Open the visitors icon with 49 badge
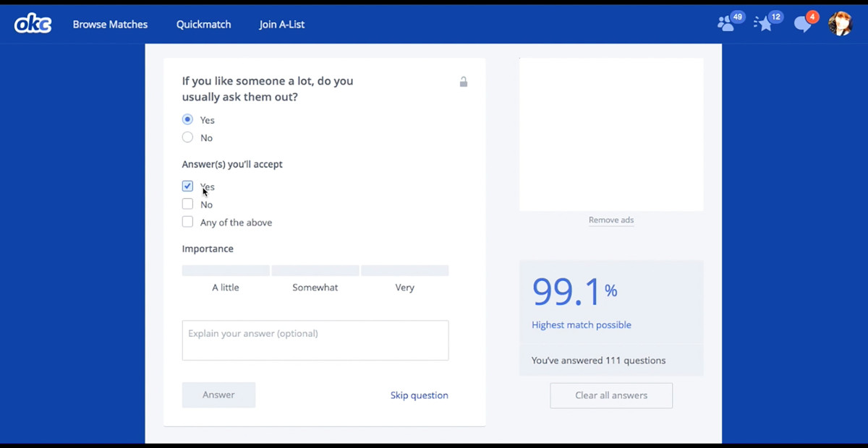 (x=726, y=24)
